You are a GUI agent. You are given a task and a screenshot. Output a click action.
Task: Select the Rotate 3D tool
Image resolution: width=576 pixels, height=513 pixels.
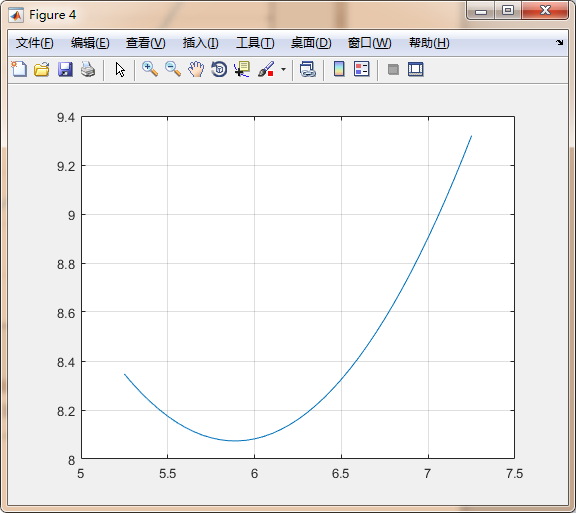pos(219,69)
